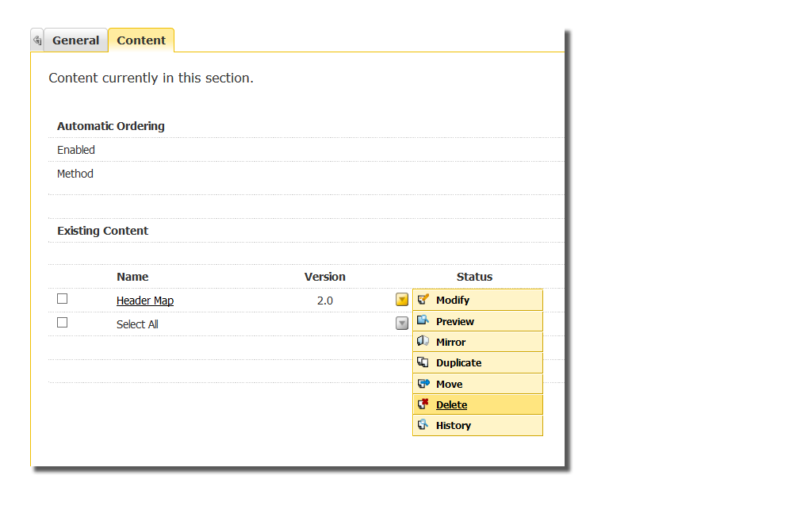This screenshot has height=521, width=812.
Task: Click the Preview icon in the menu
Action: [x=423, y=321]
